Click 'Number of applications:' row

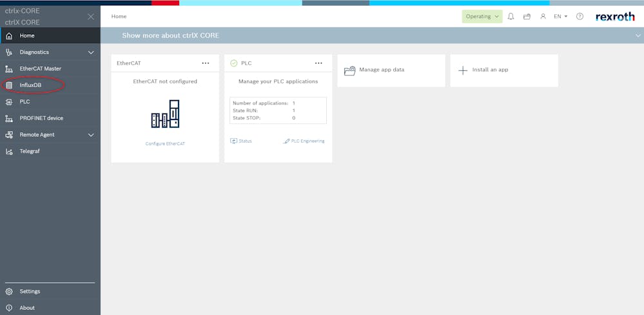pos(264,103)
